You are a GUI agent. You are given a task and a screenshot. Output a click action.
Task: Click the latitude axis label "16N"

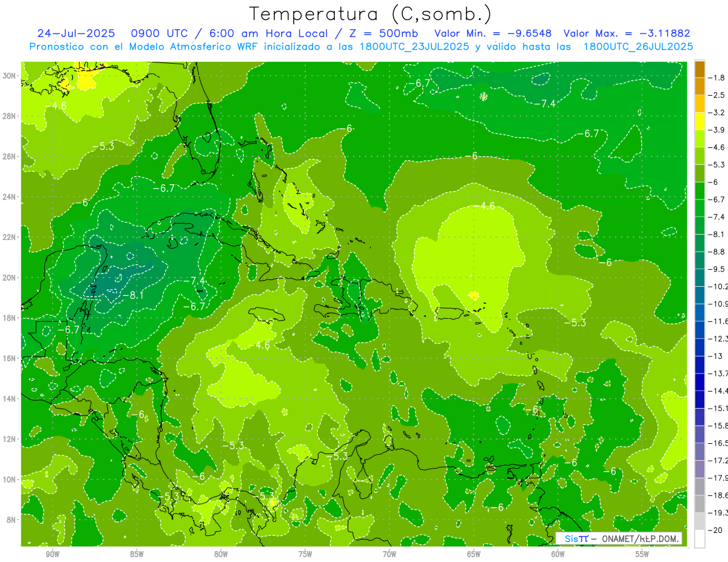[9, 358]
